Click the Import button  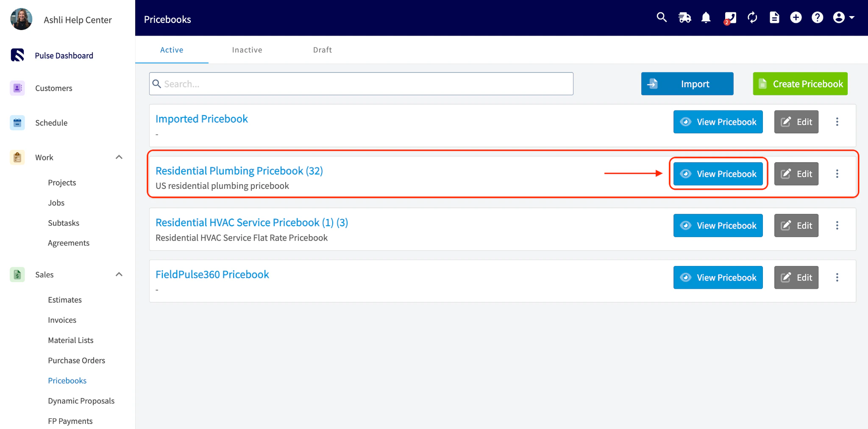coord(687,84)
